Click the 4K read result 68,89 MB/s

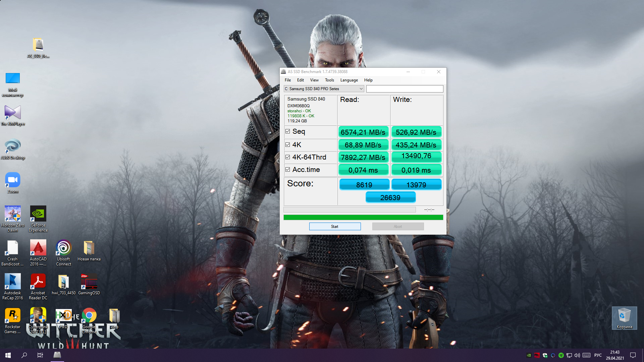point(363,145)
